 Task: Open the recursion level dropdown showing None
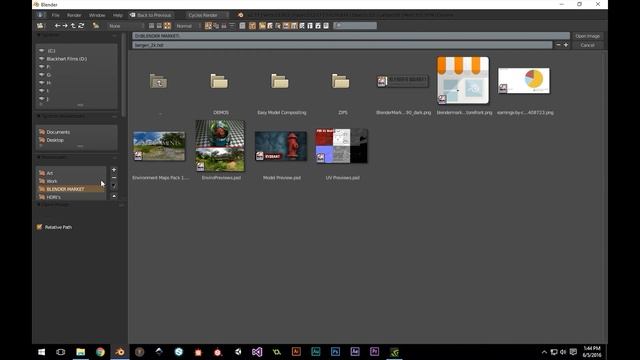[125, 26]
